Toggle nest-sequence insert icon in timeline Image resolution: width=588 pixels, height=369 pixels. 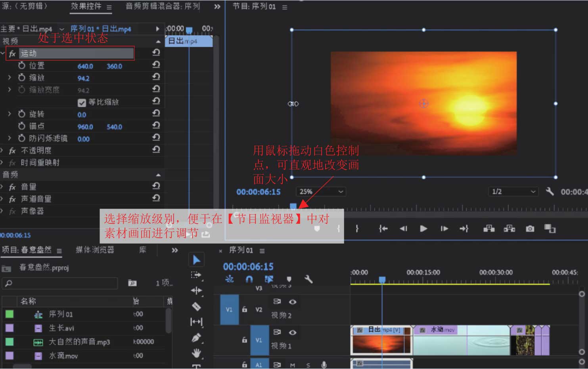[x=230, y=279]
